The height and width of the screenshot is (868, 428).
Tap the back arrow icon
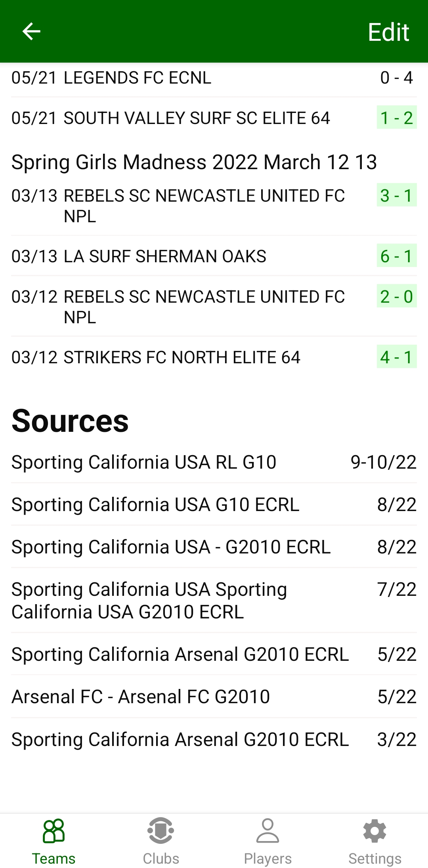[31, 32]
